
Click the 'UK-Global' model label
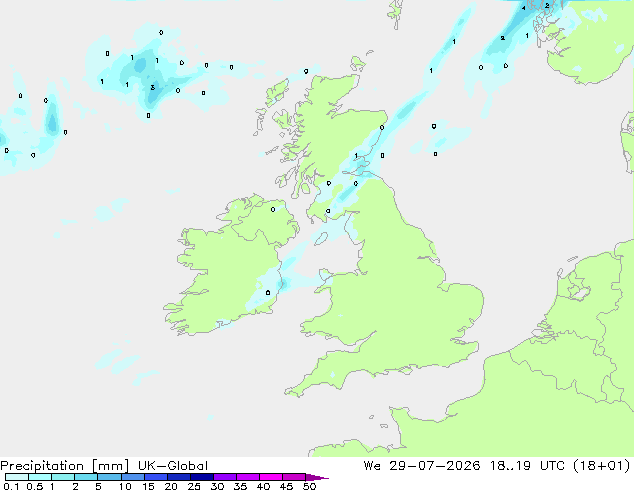173,466
